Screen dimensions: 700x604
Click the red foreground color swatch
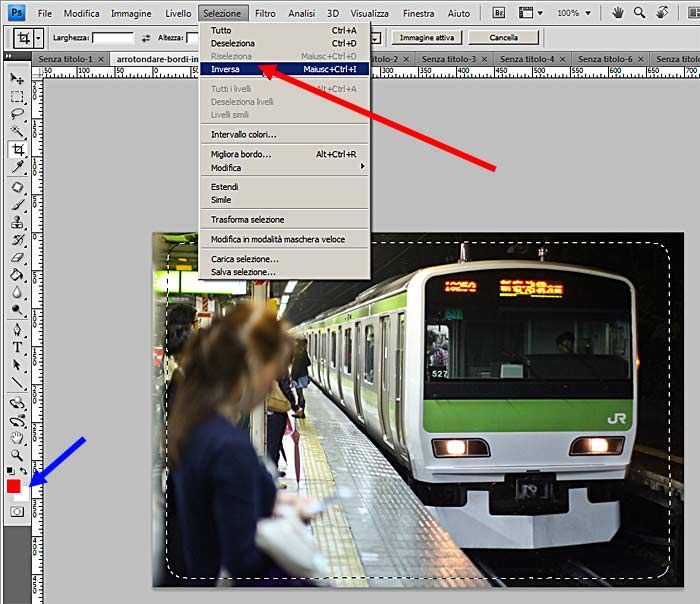(13, 486)
